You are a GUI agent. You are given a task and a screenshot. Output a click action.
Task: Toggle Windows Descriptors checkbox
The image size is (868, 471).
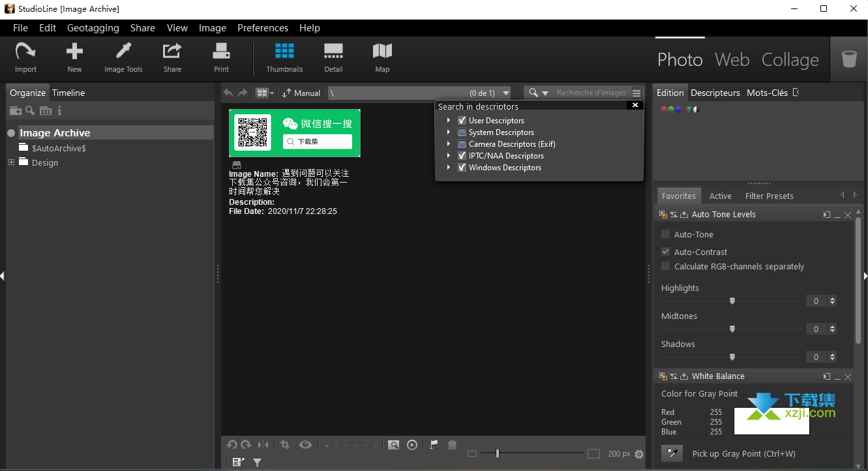coord(462,167)
